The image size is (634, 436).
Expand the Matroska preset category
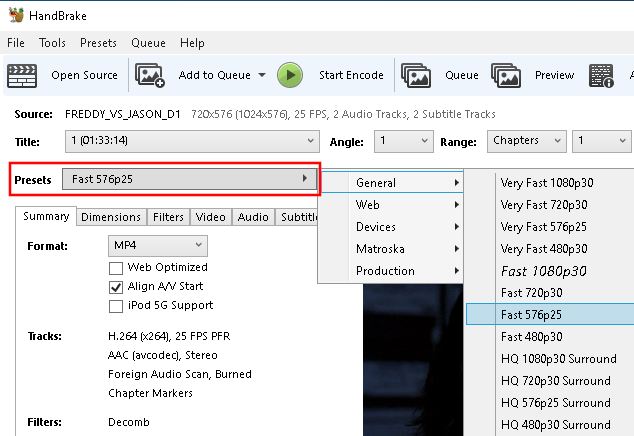391,249
